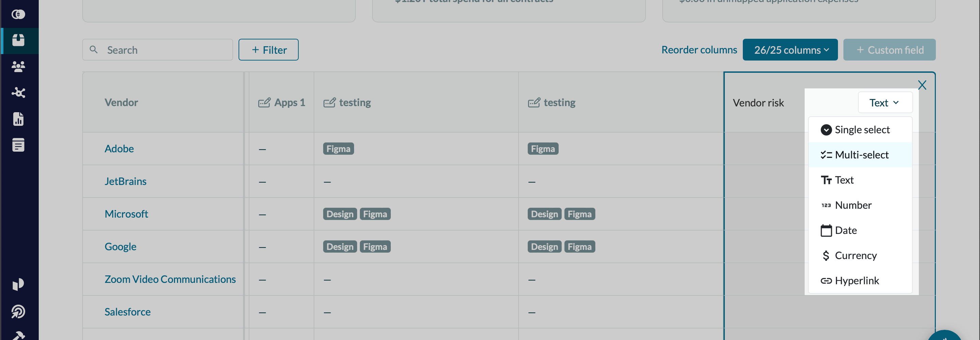This screenshot has height=340, width=980.
Task: Click edit icon of second testing column
Action: pos(534,102)
